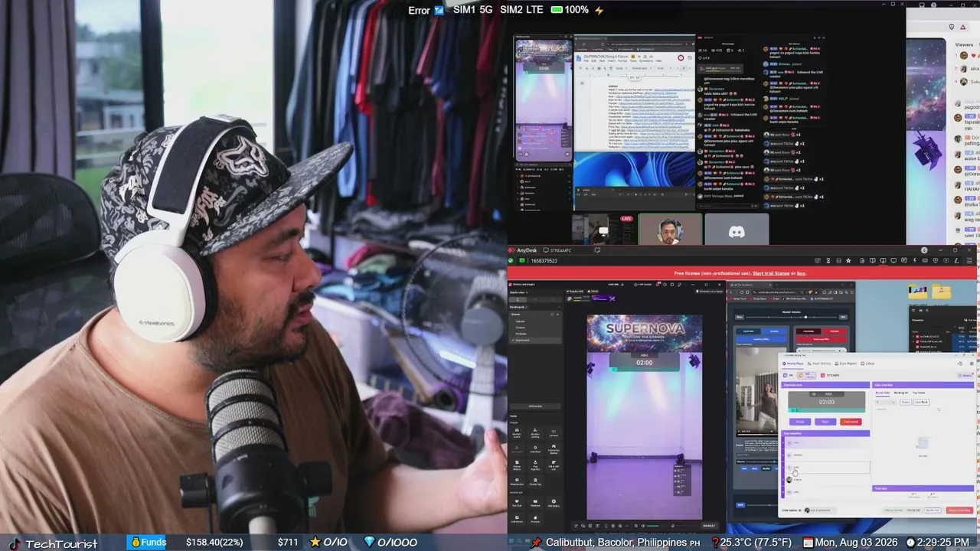980x551 pixels.
Task: Open the Ranking list tab in Data overview
Action: pos(900,393)
